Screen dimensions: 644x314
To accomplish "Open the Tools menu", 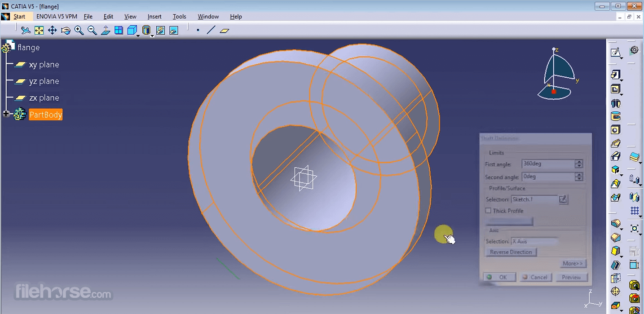I will (x=179, y=17).
